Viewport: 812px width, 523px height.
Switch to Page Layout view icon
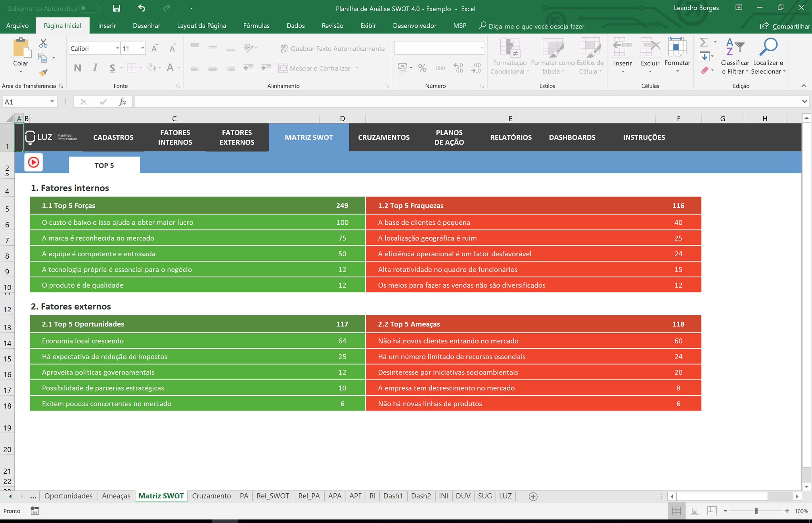click(x=694, y=511)
